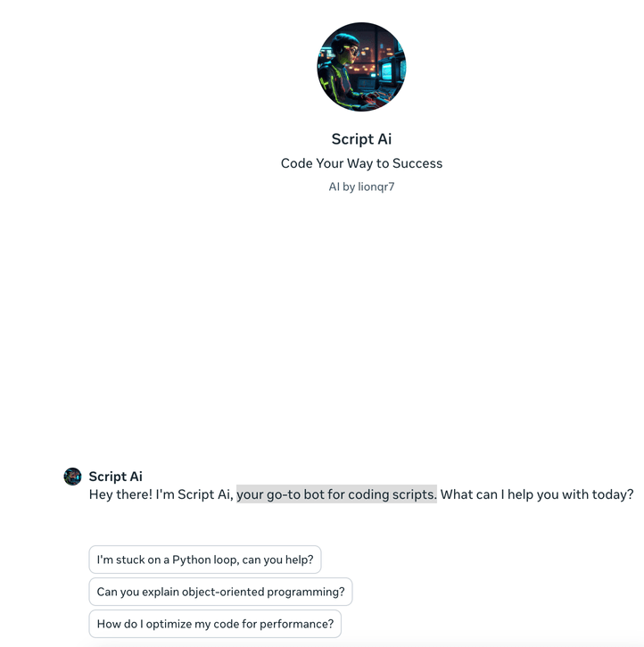Select the "Script Ai" profile title heading
The image size is (644, 647).
[361, 139]
